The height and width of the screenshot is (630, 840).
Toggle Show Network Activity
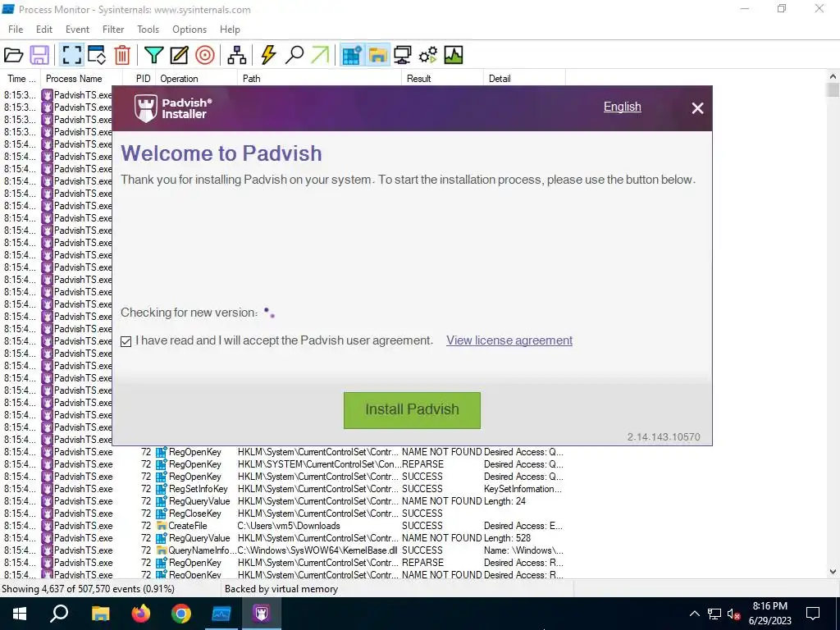(x=402, y=55)
